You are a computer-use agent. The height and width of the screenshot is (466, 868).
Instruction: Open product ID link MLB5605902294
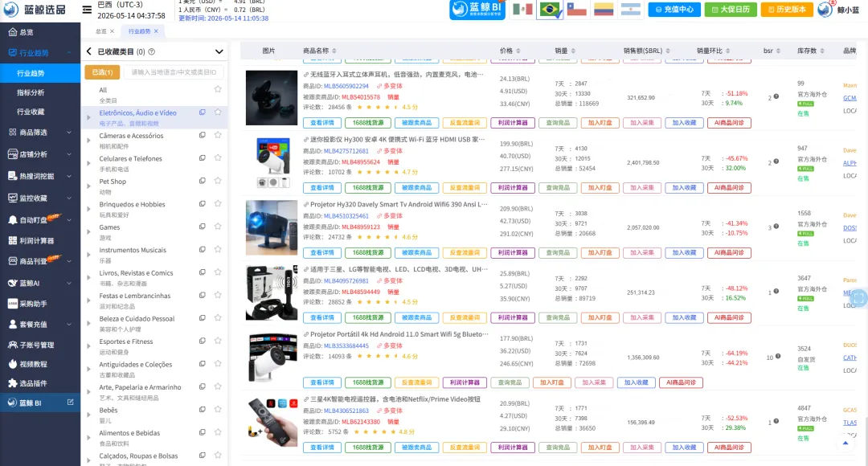[x=346, y=86]
